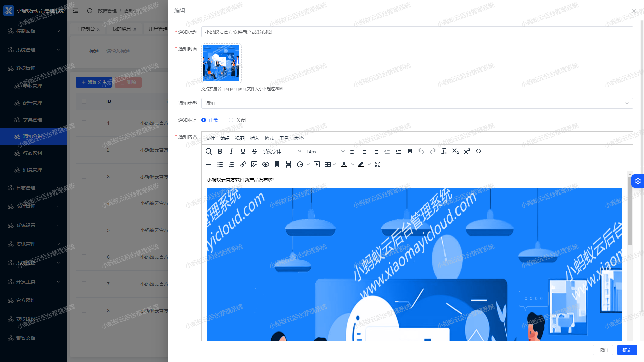
Task: Toggle strikethrough formatting in editor
Action: pyautogui.click(x=254, y=152)
